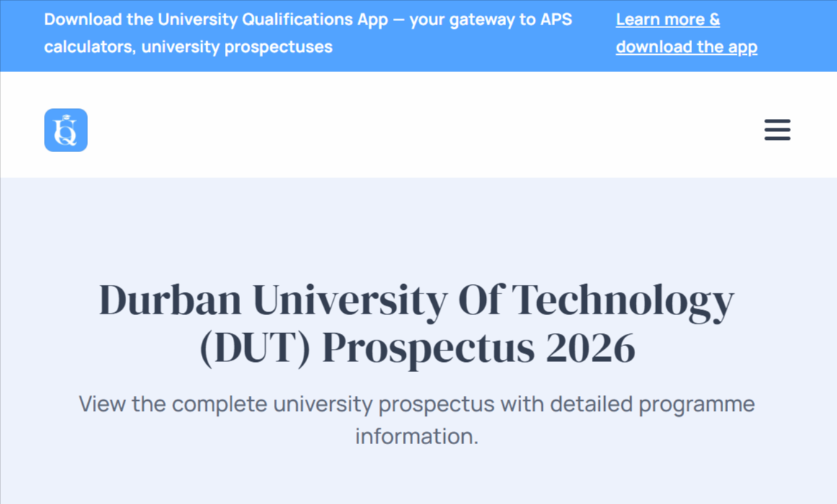Click the "Durban University Of Technology" heading line

tap(417, 301)
